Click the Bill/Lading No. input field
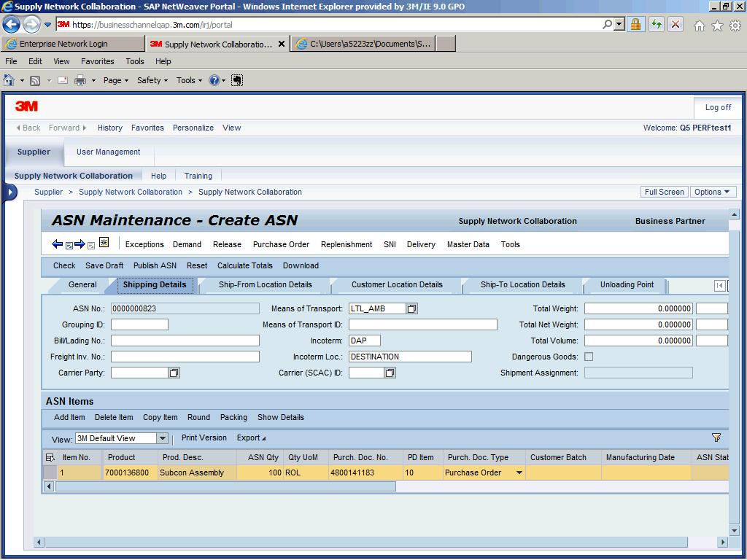This screenshot has width=747, height=560. coord(185,341)
